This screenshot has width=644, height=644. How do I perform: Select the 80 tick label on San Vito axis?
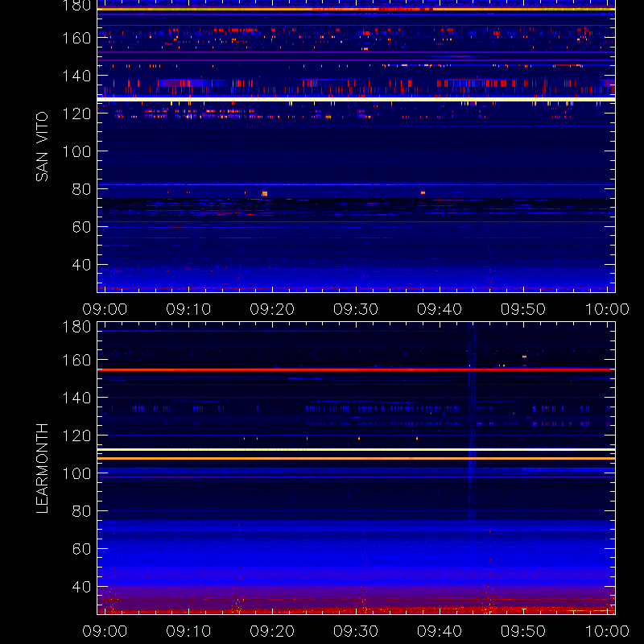coord(81,189)
